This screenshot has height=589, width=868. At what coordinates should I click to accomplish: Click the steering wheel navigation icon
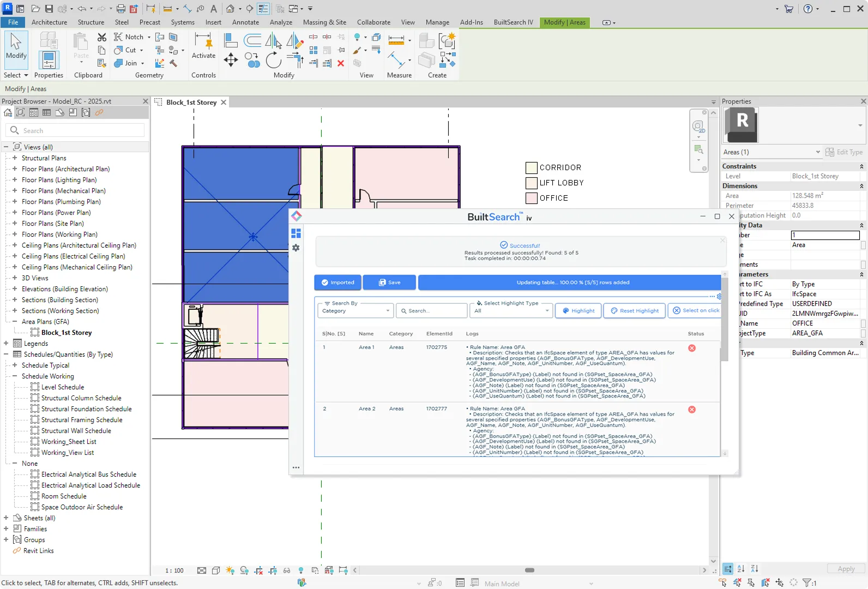point(698,127)
